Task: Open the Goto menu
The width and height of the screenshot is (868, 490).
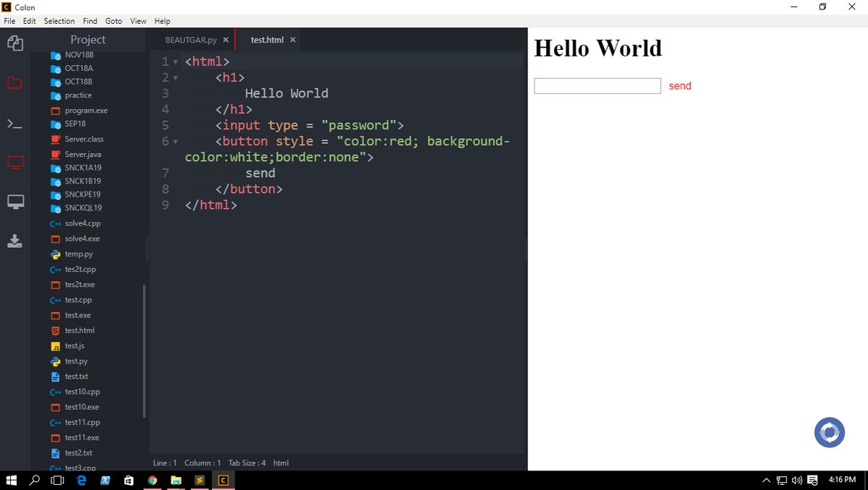Action: [114, 21]
